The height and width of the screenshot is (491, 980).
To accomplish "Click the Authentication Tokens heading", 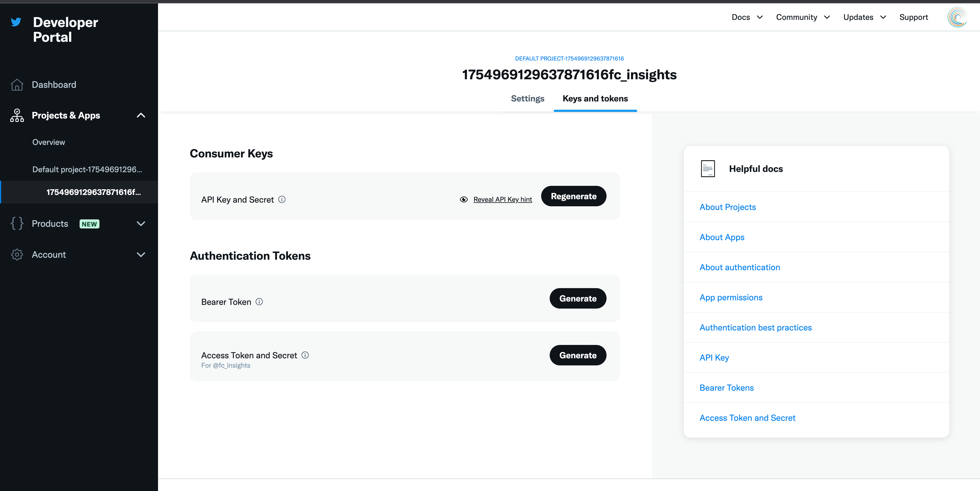I will [x=250, y=256].
